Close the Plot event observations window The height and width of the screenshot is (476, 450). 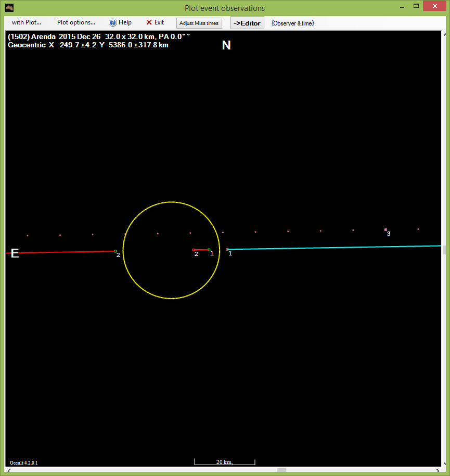pyautogui.click(x=435, y=6)
